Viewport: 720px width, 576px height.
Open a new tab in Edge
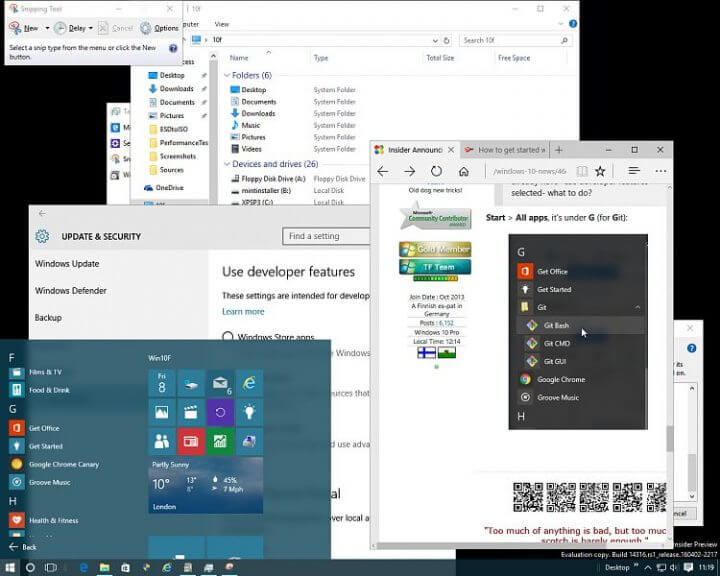click(559, 150)
